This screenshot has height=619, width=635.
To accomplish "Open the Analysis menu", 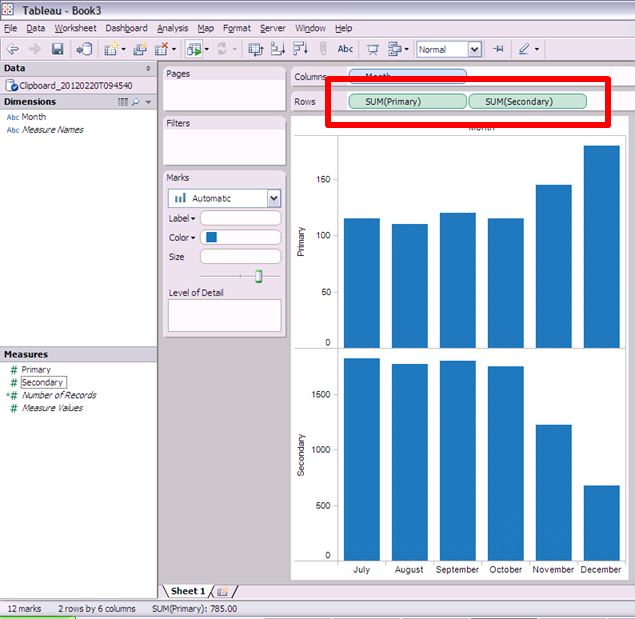I will (172, 28).
